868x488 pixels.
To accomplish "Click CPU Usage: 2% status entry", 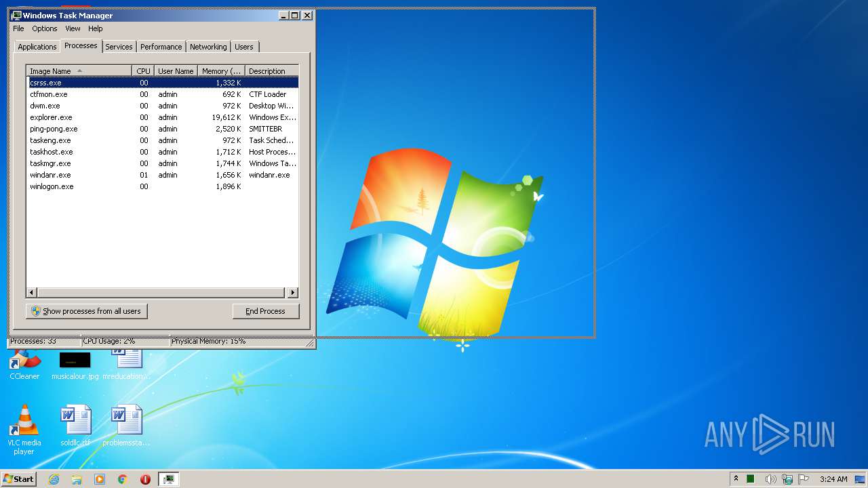I will [x=125, y=342].
